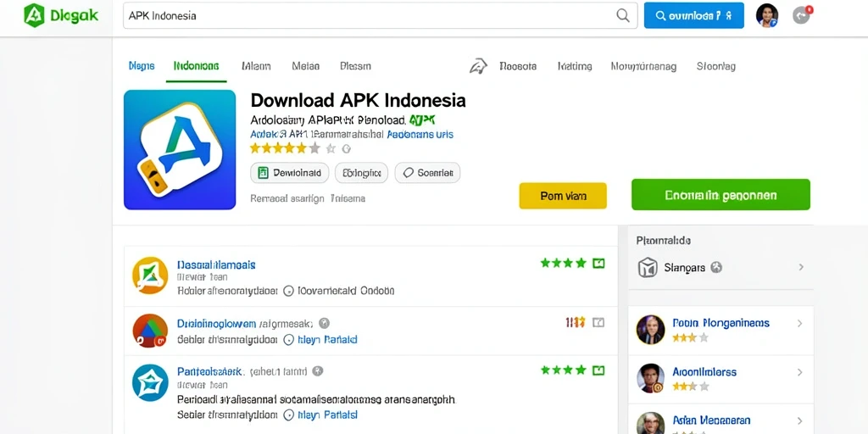Click the avatar beside Aroonlimlerss

(650, 379)
